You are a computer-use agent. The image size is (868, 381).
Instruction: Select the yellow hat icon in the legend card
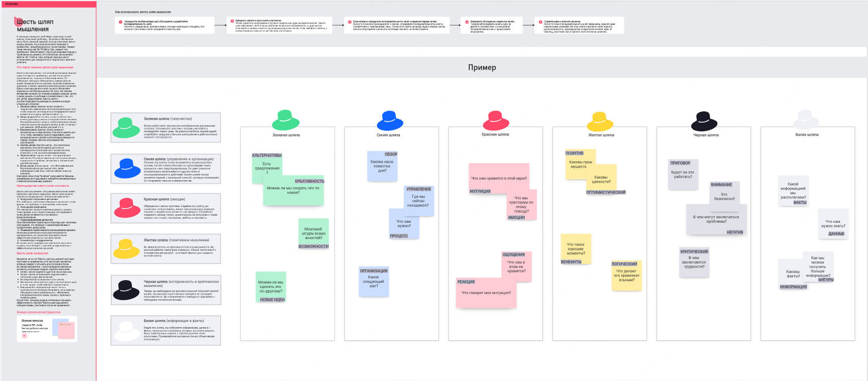click(x=127, y=249)
